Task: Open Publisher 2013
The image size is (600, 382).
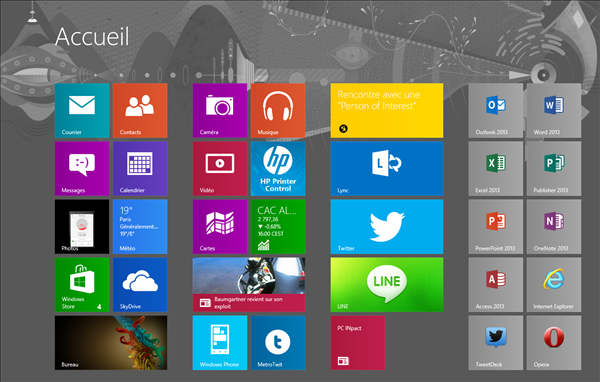Action: point(554,169)
